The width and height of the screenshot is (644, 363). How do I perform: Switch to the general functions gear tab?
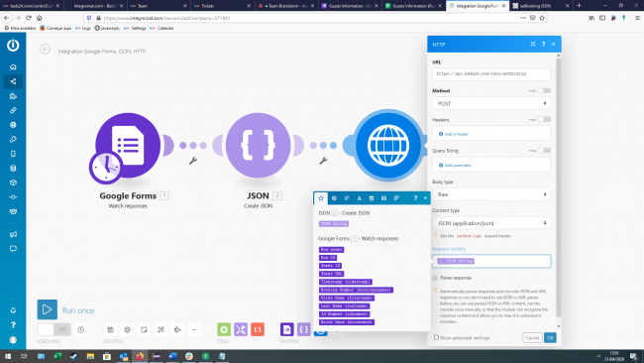tap(334, 198)
